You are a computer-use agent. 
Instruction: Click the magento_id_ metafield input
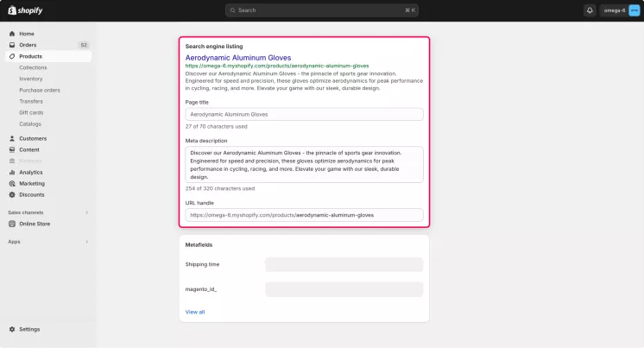click(x=344, y=289)
